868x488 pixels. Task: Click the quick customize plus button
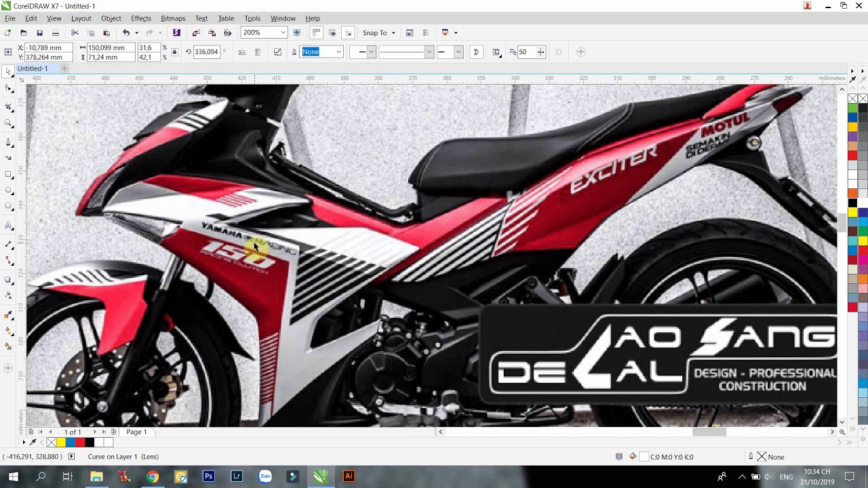pyautogui.click(x=580, y=52)
